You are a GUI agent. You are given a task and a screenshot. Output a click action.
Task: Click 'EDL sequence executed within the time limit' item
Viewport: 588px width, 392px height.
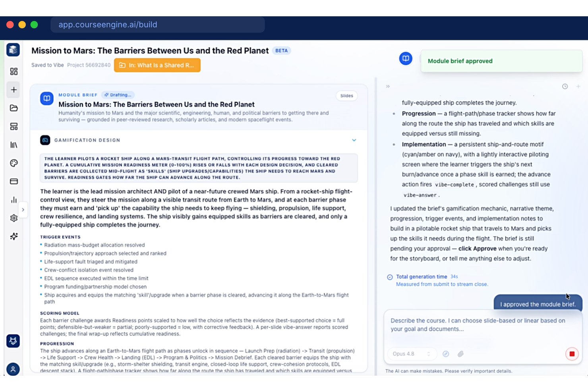tap(96, 278)
